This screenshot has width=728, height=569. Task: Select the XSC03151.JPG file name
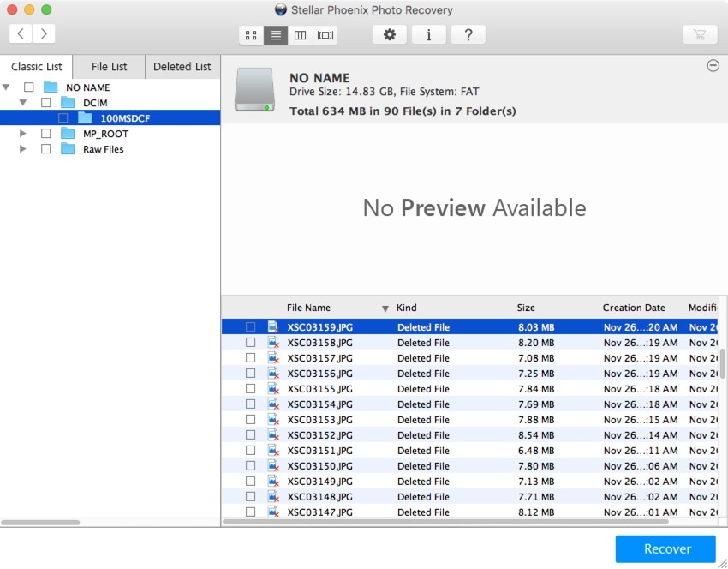[320, 451]
